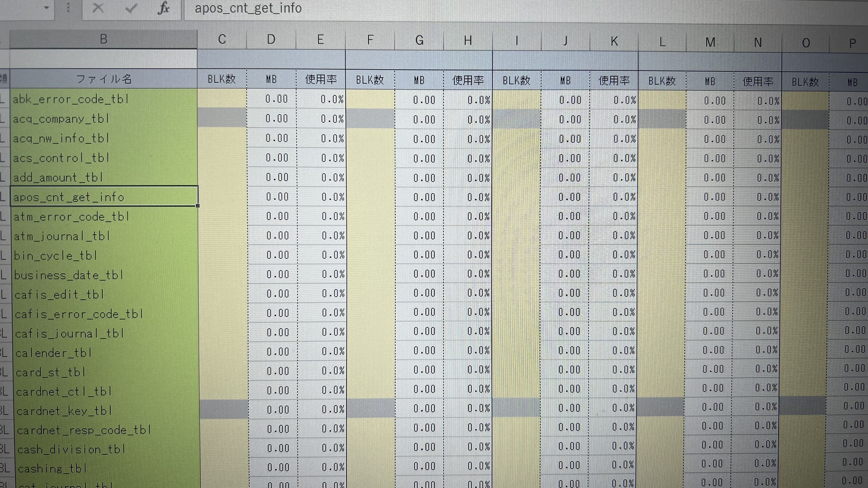This screenshot has width=868, height=488.
Task: Select the atm_error_code_tbl cell
Action: tap(105, 216)
